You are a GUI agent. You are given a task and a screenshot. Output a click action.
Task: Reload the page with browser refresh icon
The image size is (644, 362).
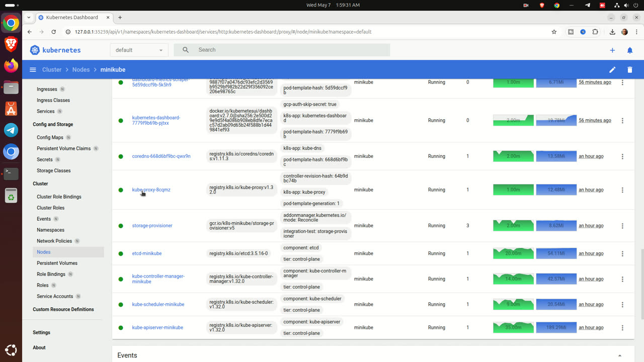54,32
